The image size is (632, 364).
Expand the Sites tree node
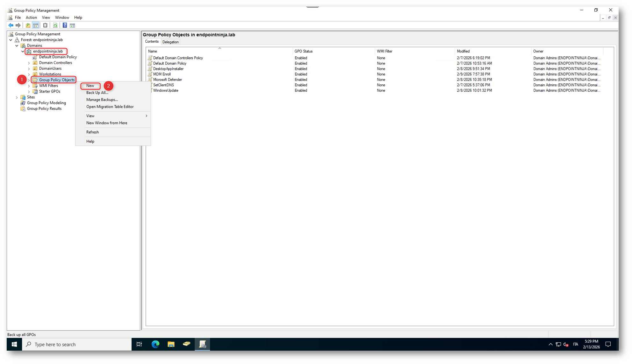pos(17,97)
